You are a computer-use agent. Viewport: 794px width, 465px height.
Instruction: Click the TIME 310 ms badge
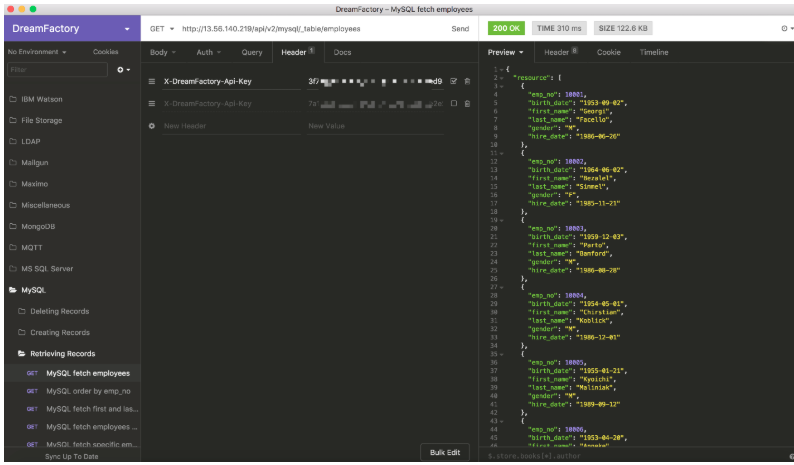click(x=559, y=28)
